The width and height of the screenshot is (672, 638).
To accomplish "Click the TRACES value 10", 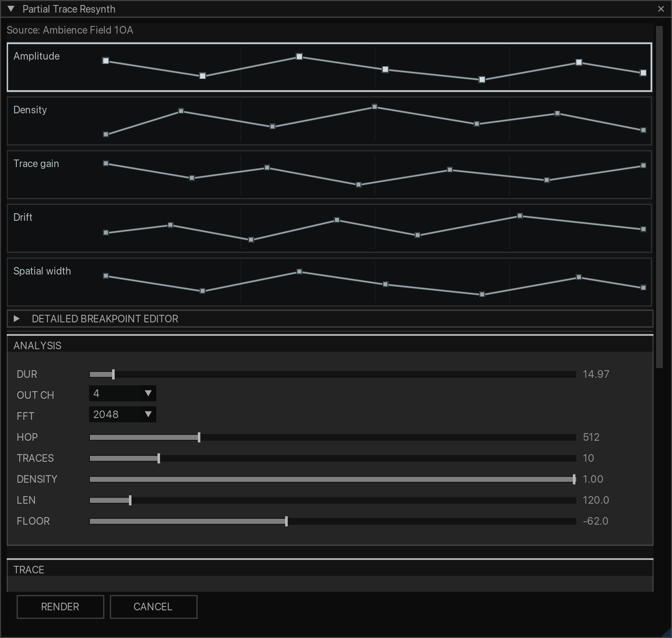I will click(588, 458).
